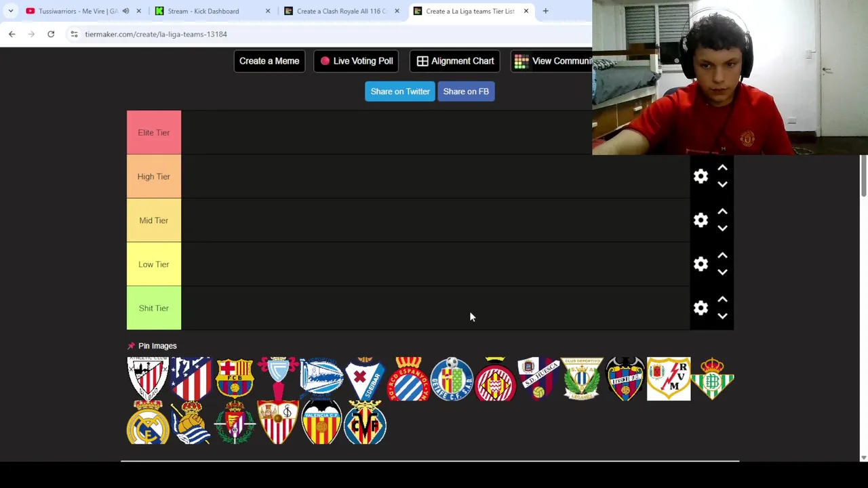Image resolution: width=868 pixels, height=488 pixels.
Task: Click the Low Tier yellow label
Action: (x=154, y=264)
